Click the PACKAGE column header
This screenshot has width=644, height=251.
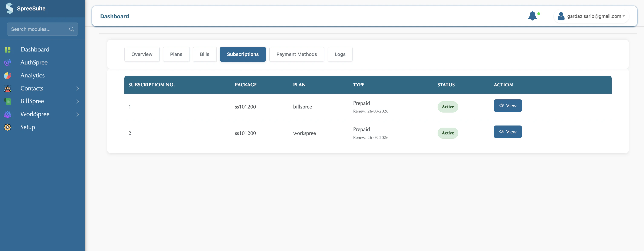(246, 85)
